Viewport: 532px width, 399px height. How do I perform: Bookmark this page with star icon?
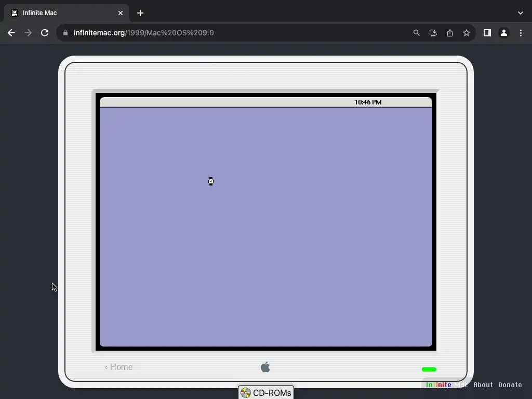click(467, 33)
